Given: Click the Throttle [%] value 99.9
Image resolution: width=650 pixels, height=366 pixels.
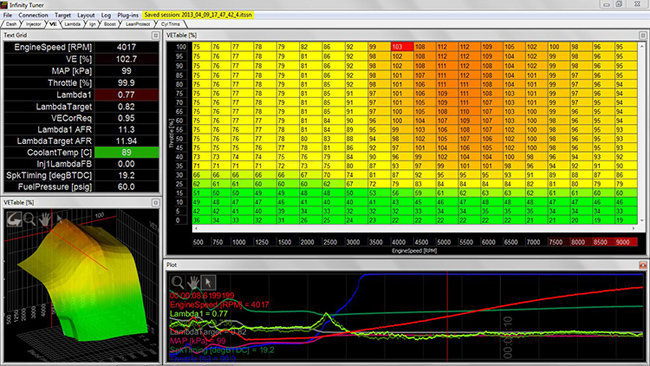Looking at the screenshot, I should 126,83.
